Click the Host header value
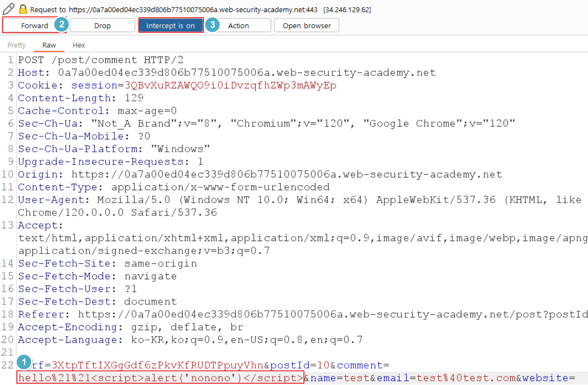 coord(247,73)
